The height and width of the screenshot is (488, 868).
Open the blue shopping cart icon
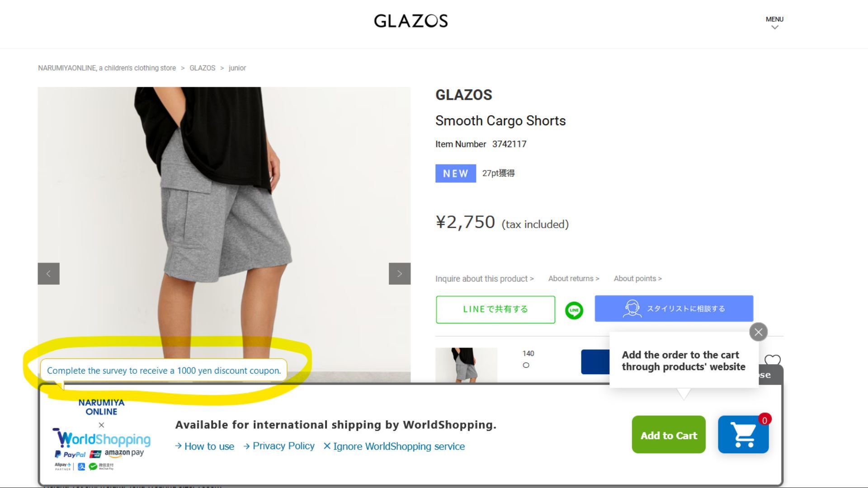(743, 435)
